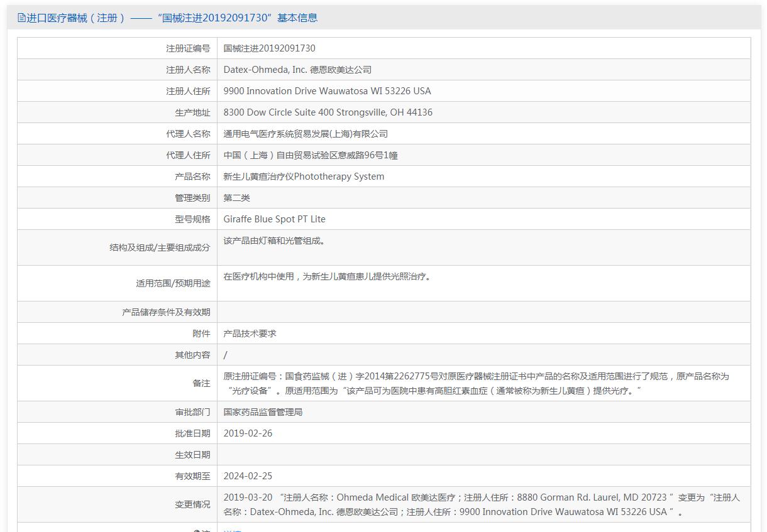Screen dimensions: 767x532
Task: Click remarks text starting 原注册证编号:国食药监械
Action: click(x=476, y=383)
